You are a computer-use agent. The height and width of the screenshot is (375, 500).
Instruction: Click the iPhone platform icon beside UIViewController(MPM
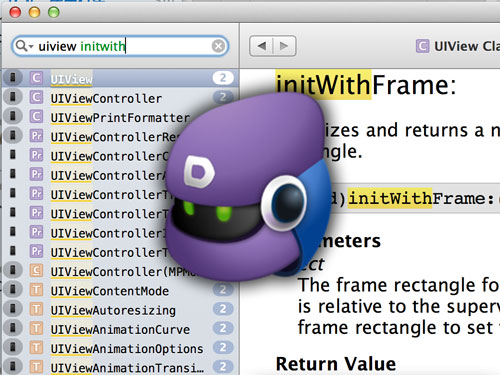(x=13, y=270)
